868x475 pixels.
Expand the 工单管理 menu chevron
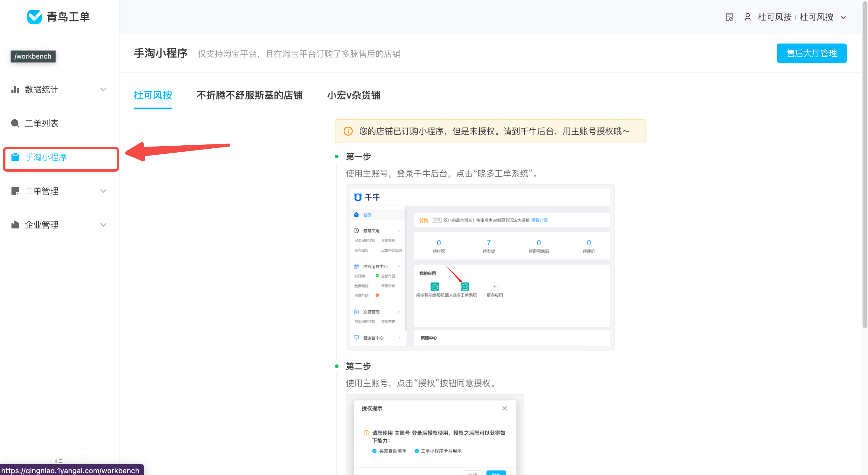click(x=103, y=191)
